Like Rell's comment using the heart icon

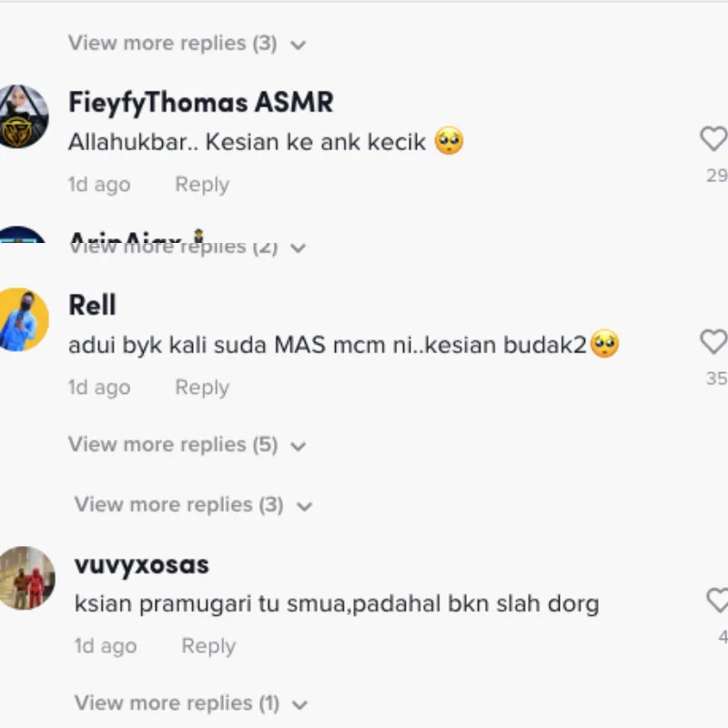pos(714,342)
